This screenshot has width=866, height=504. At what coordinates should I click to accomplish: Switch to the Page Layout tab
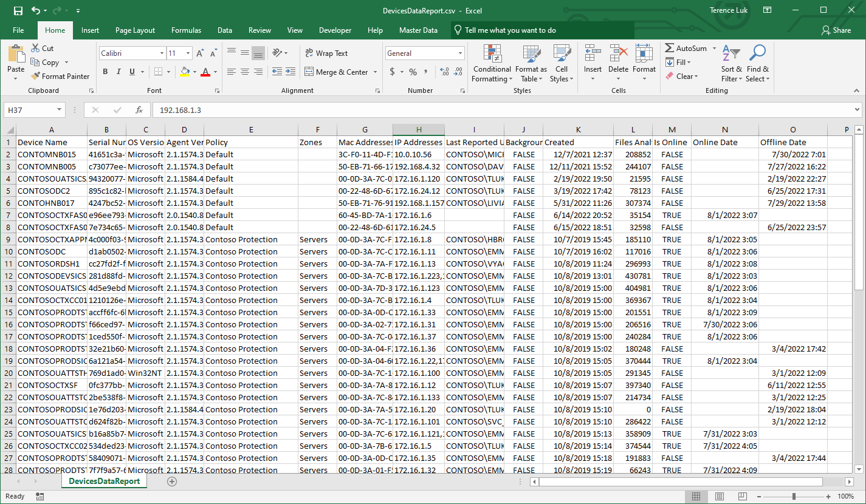[135, 30]
